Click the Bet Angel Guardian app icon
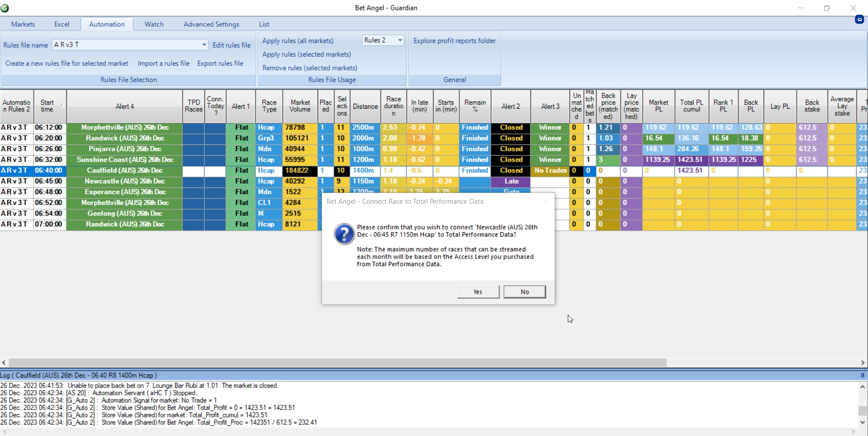The width and height of the screenshot is (868, 436). click(x=5, y=8)
